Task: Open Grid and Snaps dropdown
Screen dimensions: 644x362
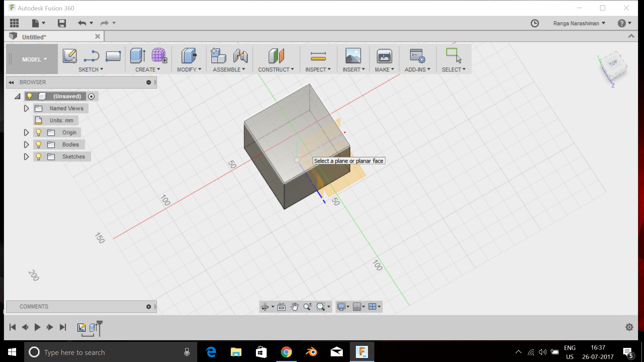Action: tap(359, 307)
